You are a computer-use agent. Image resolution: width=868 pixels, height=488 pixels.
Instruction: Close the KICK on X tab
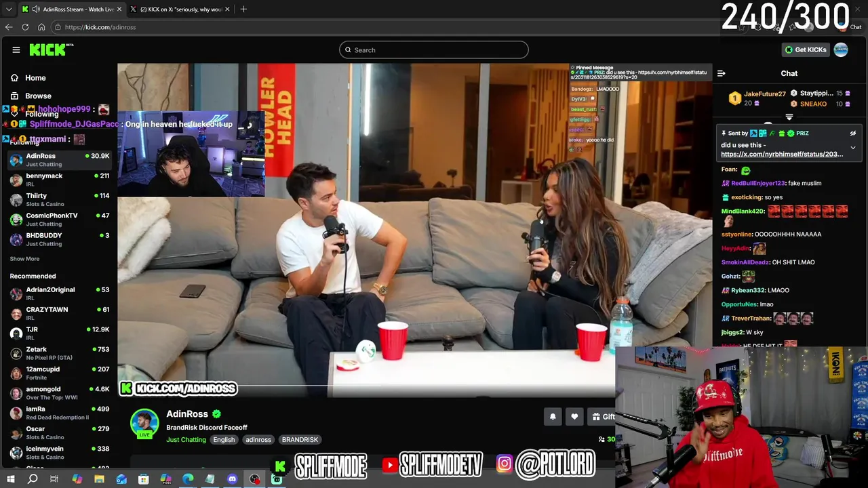point(227,9)
